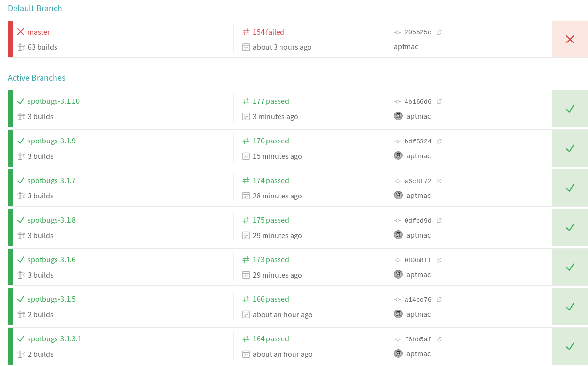Click green checkmark status box for spotbugs-3.1.10

[x=570, y=109]
